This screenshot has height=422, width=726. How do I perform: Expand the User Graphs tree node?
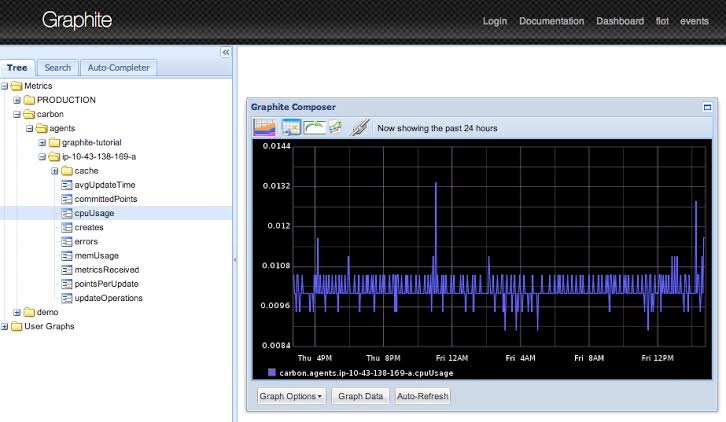point(5,327)
